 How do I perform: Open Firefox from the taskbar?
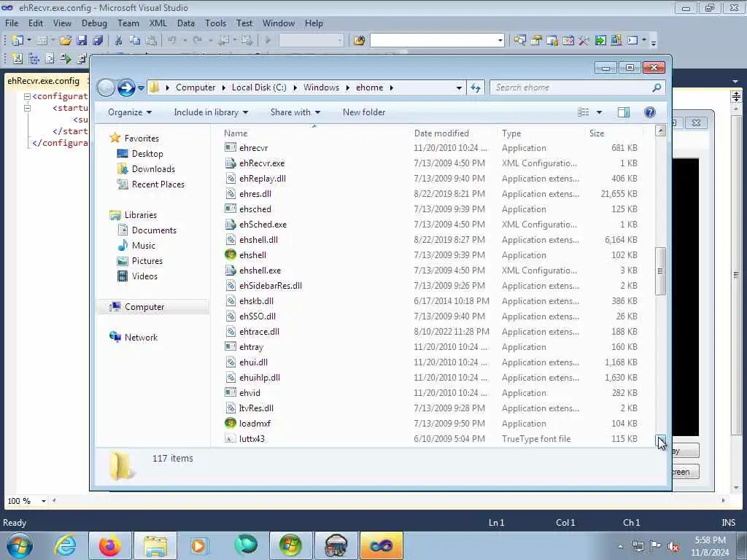pyautogui.click(x=110, y=545)
